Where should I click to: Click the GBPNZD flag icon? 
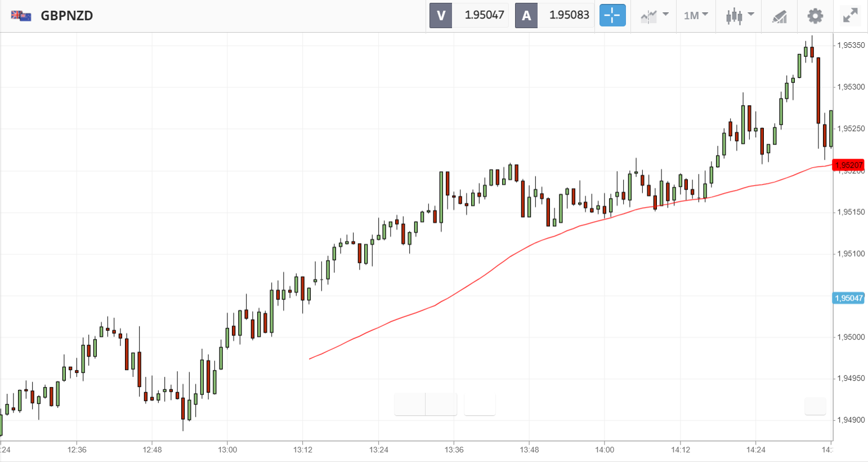click(x=21, y=16)
